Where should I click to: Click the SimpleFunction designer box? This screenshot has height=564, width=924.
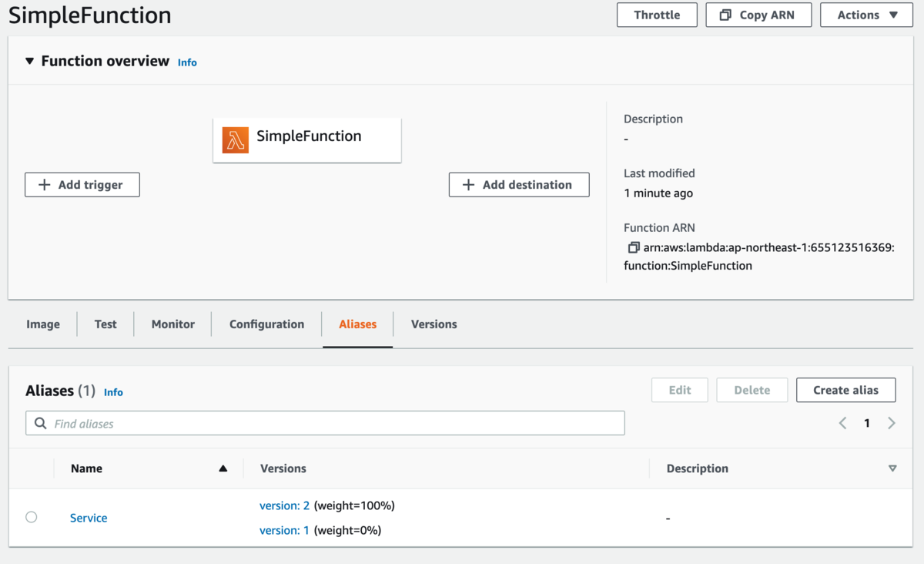point(307,139)
